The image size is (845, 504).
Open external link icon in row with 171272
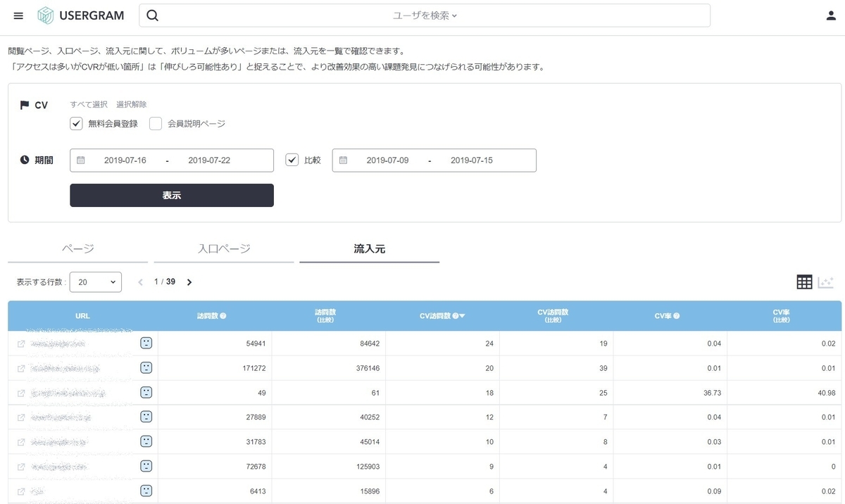tap(21, 368)
